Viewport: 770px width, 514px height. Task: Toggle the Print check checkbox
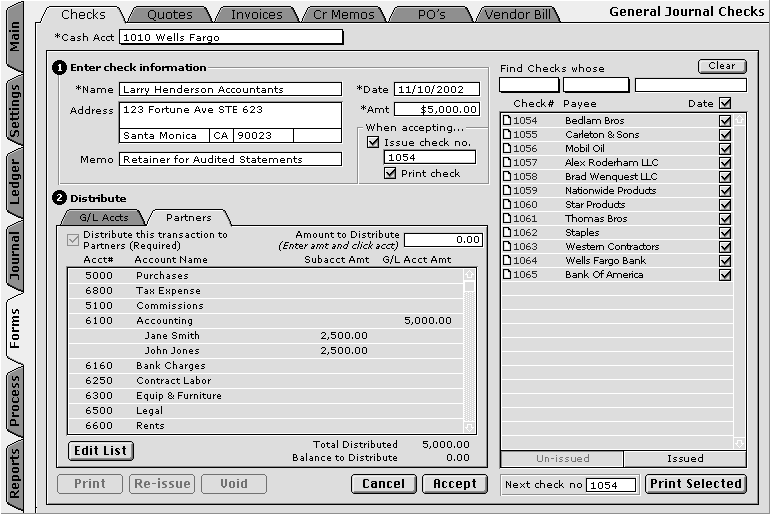coord(390,173)
